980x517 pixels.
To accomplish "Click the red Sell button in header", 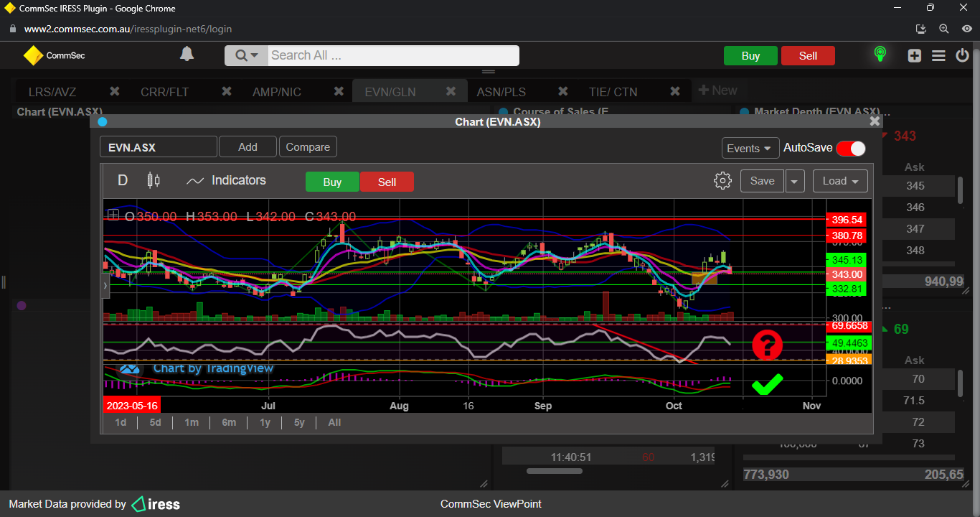I will [x=808, y=56].
